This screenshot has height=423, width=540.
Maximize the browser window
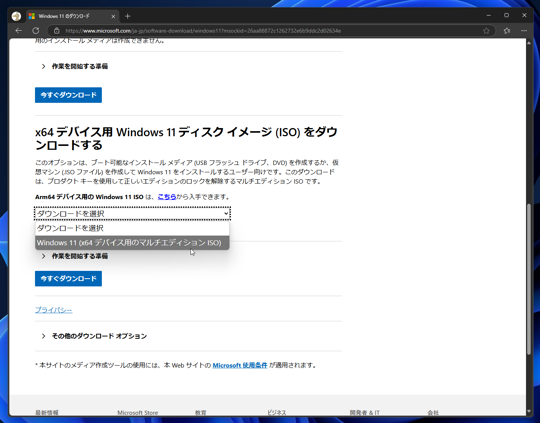507,16
